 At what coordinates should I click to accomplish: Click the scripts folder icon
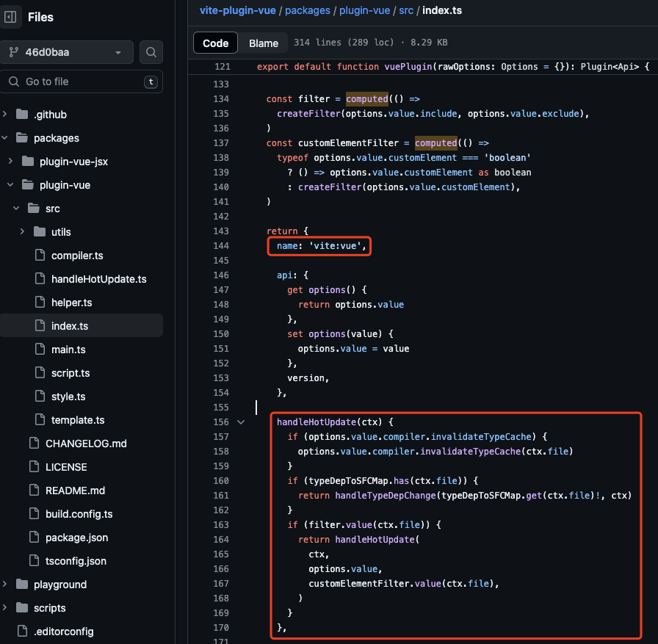coord(22,607)
